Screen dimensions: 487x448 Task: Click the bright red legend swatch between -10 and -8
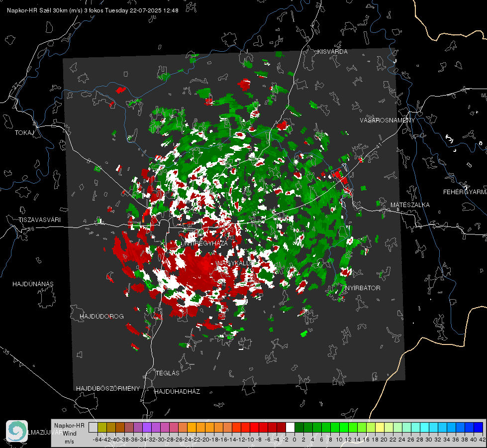tap(254, 427)
